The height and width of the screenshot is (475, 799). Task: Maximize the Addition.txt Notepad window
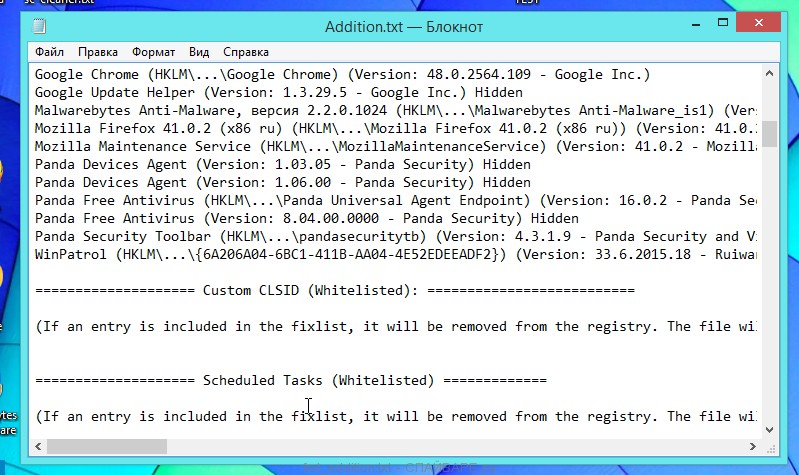click(723, 22)
